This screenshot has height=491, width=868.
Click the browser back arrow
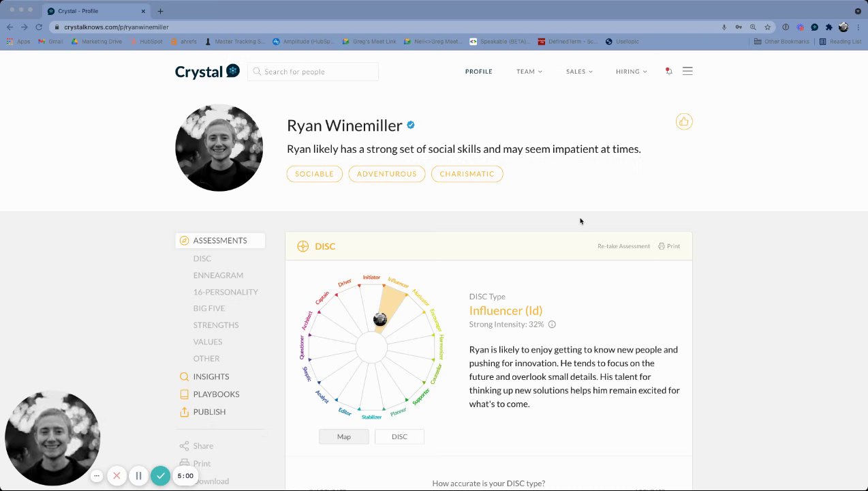pyautogui.click(x=10, y=27)
